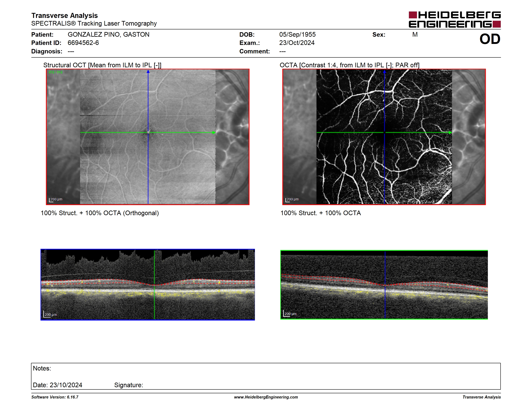This screenshot has width=532, height=411.
Task: Click the 200 µm scale bar in Structural OCT image
Action: pyautogui.click(x=56, y=200)
